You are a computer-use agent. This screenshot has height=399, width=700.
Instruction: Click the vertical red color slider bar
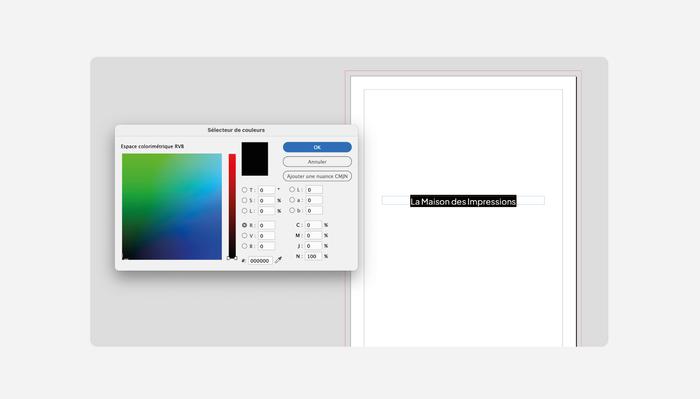(232, 206)
